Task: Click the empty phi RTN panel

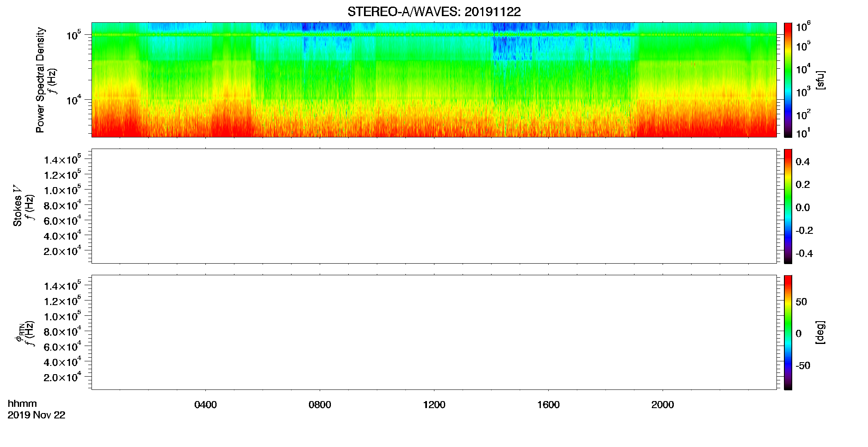Action: pos(434,332)
